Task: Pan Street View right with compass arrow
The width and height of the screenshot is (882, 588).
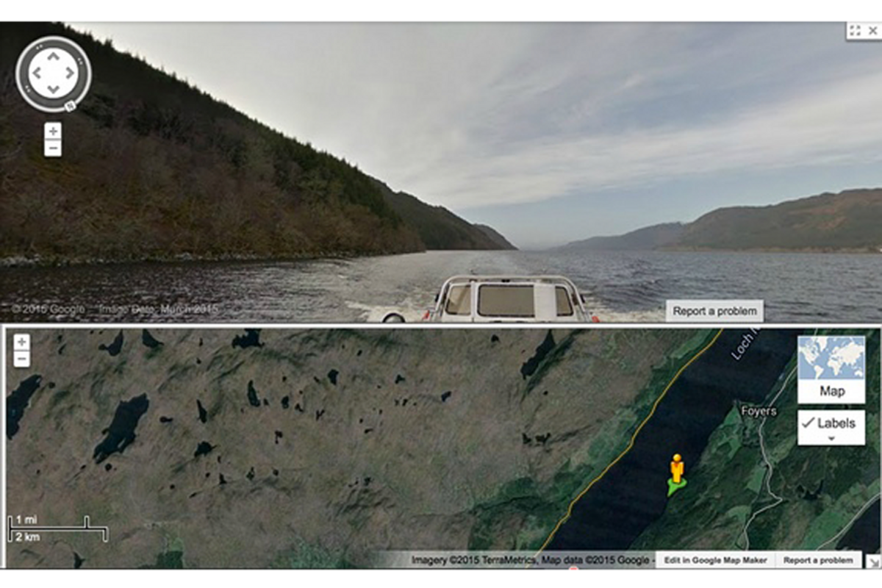Action: coord(71,73)
